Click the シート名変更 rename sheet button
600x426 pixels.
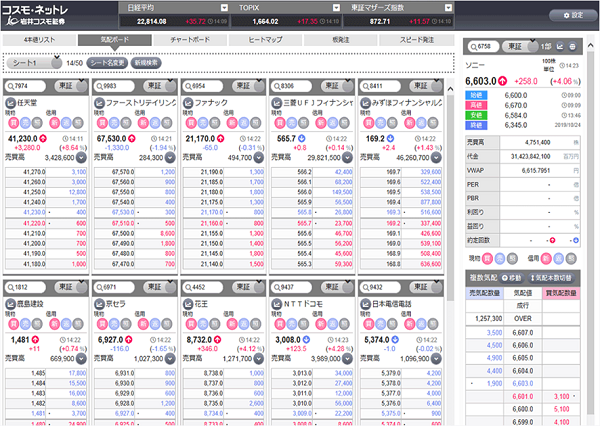tap(107, 63)
